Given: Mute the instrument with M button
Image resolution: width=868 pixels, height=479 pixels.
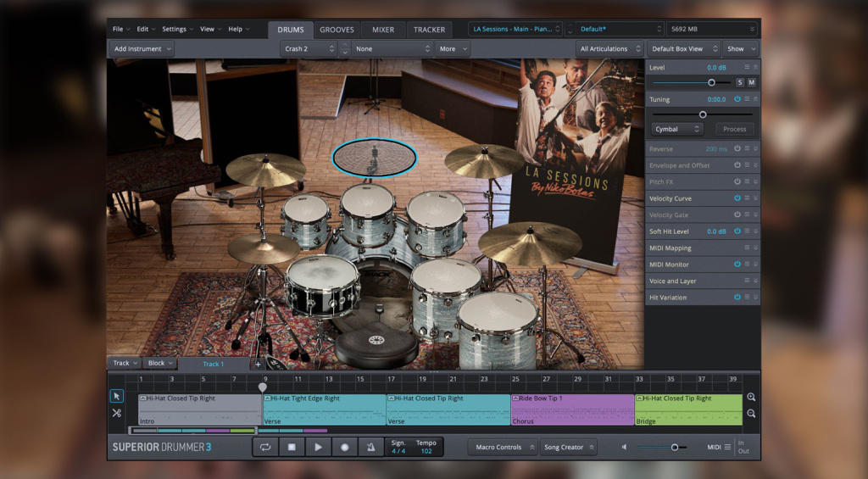Looking at the screenshot, I should 751,82.
